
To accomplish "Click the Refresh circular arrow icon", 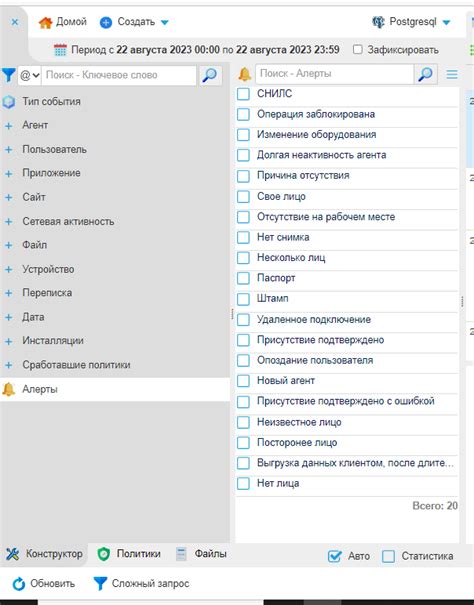I will (18, 583).
